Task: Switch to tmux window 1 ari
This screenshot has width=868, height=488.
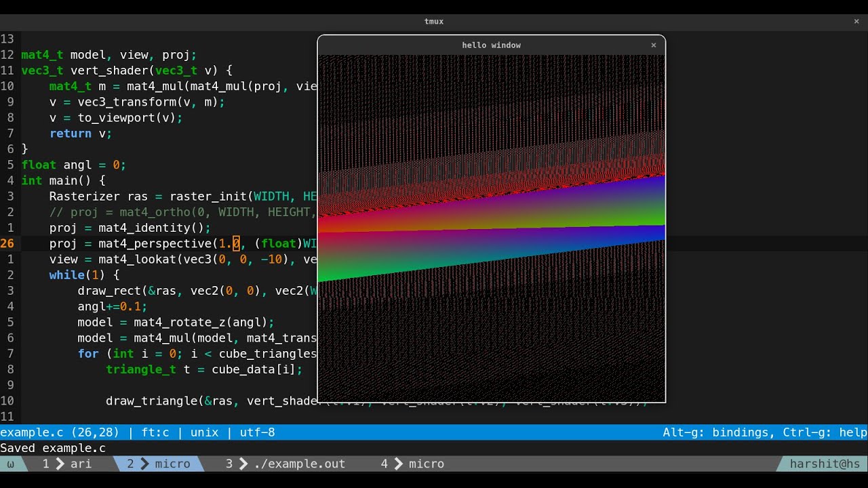Action: [66, 464]
